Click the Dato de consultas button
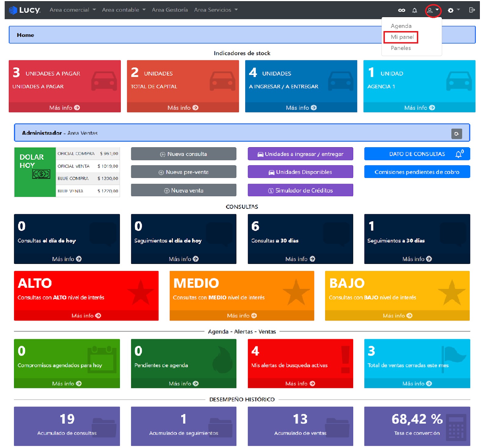 (x=417, y=154)
